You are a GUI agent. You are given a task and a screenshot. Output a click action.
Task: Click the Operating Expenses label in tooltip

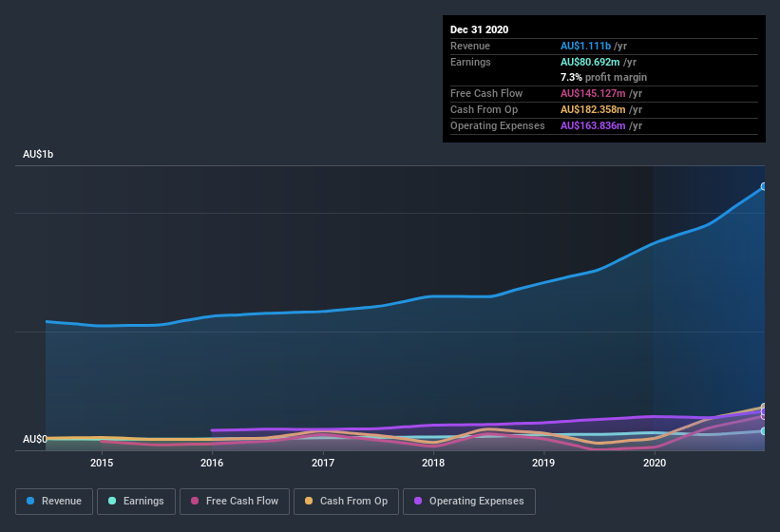point(498,125)
